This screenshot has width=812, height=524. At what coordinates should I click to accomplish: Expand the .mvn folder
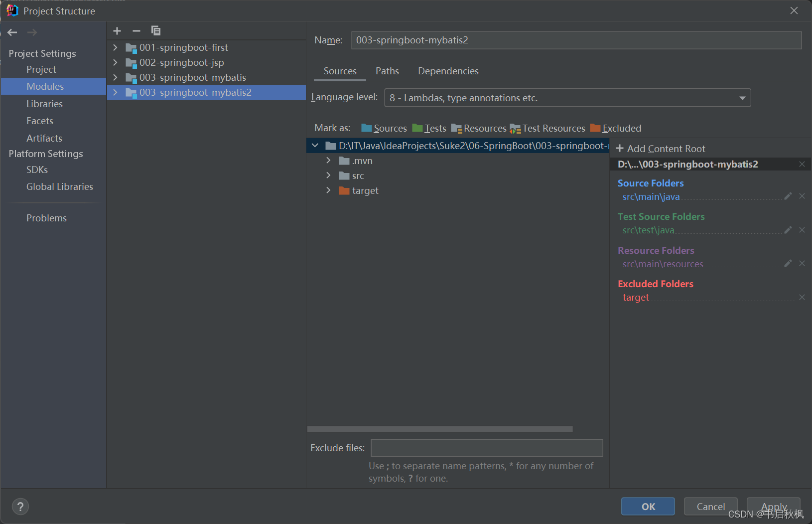[328, 161]
